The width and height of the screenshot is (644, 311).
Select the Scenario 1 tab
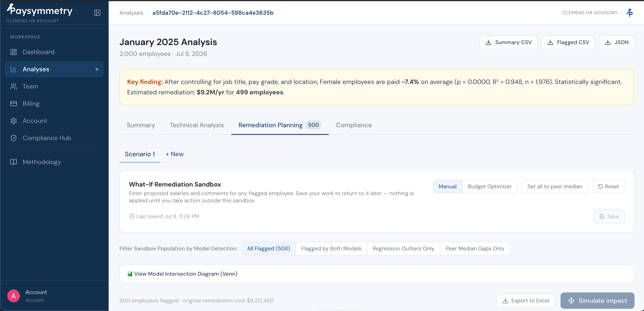pyautogui.click(x=140, y=154)
